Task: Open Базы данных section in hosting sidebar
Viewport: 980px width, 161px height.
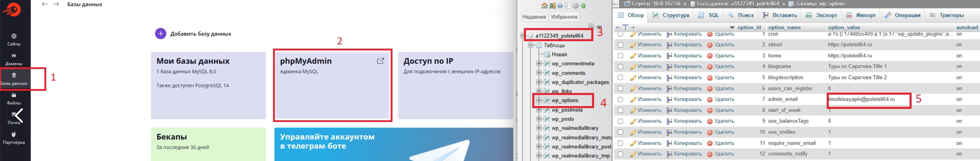Action: tap(14, 79)
